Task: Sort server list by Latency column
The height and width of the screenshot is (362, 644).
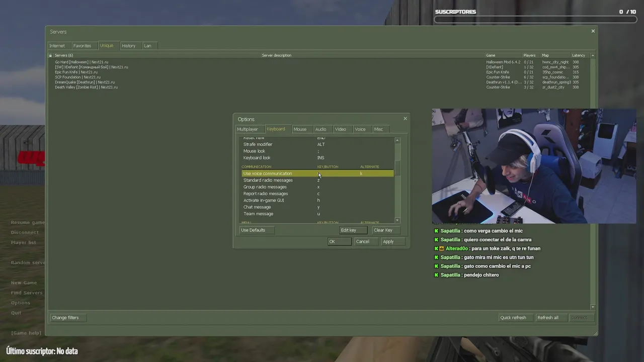Action: [x=580, y=55]
